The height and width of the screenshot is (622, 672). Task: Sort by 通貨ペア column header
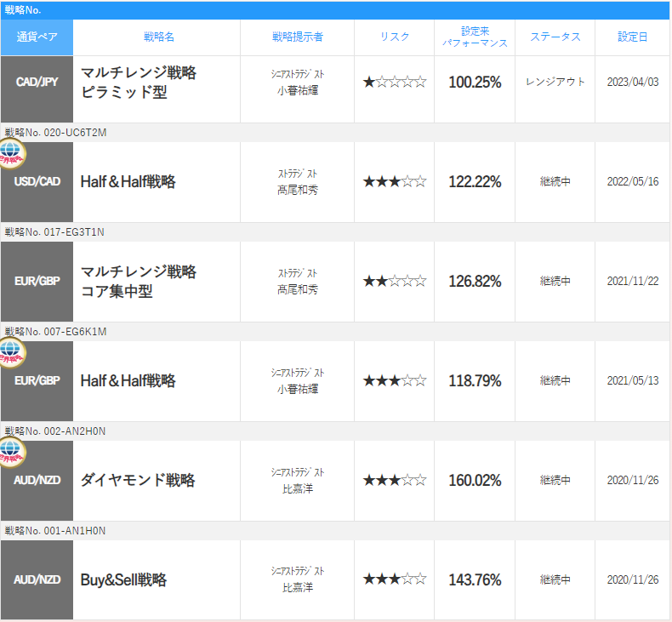(37, 37)
